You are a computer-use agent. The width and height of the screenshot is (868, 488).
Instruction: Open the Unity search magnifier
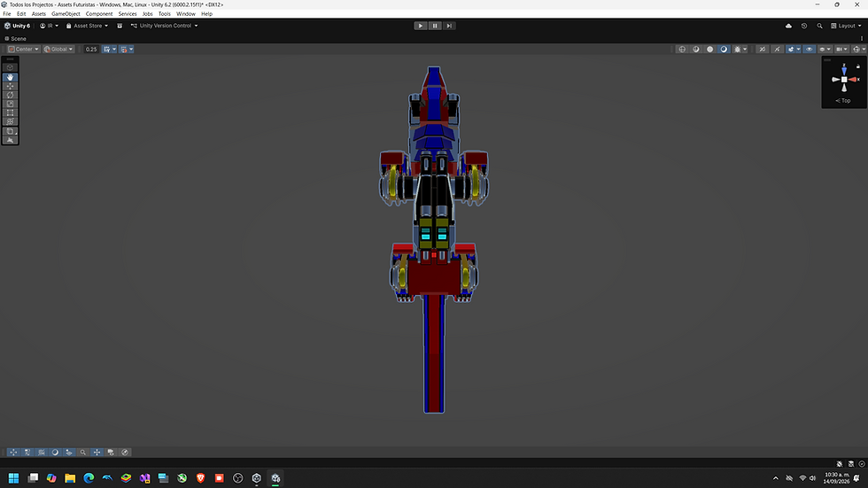coord(819,26)
